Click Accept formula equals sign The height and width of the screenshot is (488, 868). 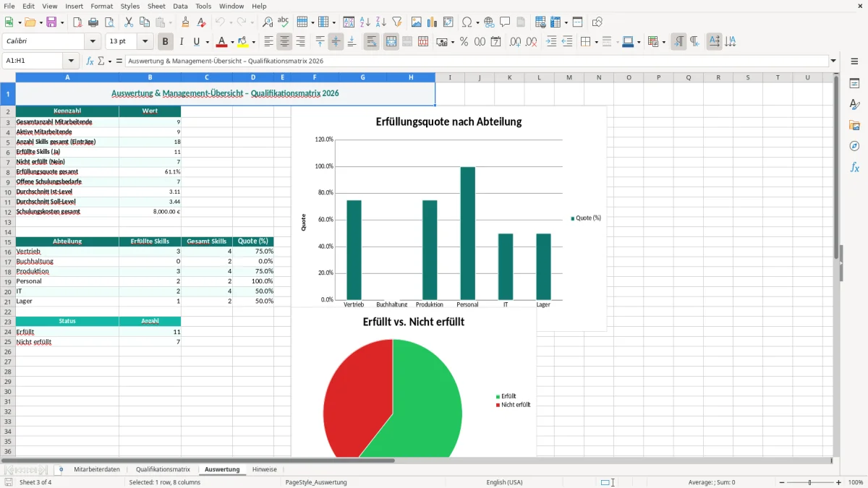119,61
